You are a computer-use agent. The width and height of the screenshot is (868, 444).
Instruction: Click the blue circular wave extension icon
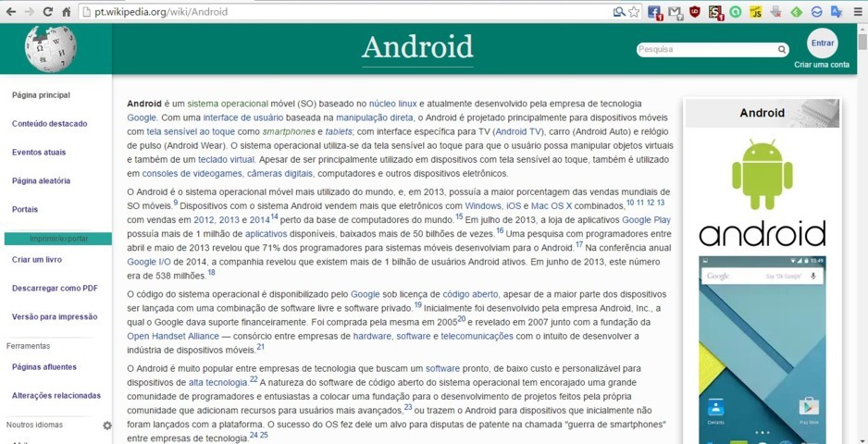coord(816,12)
